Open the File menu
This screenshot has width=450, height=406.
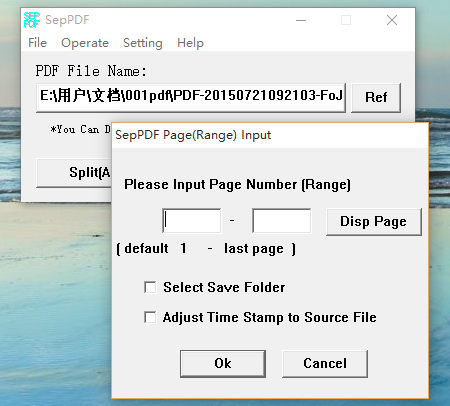coord(37,43)
